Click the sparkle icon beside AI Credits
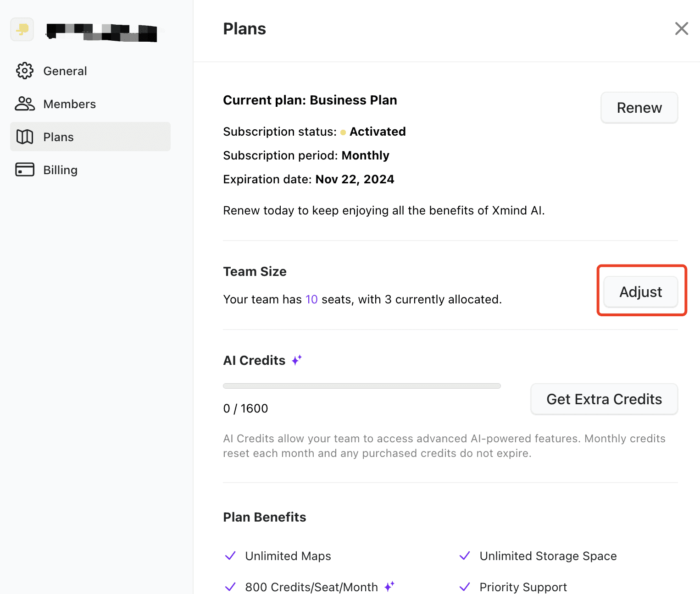The image size is (700, 594). click(297, 360)
